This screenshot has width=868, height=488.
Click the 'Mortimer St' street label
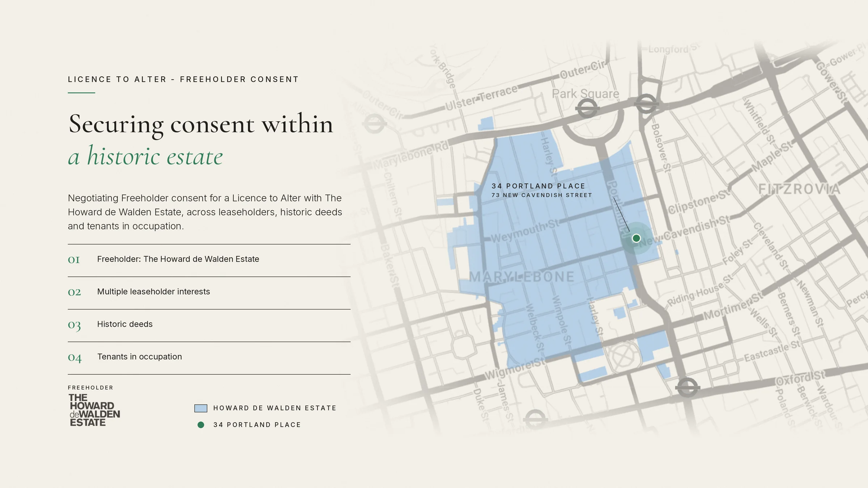point(734,307)
